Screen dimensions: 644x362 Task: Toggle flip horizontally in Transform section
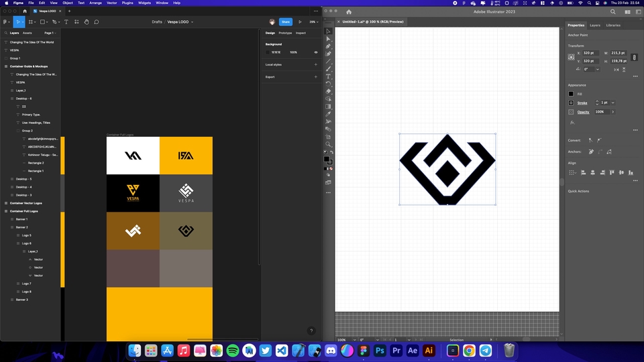pos(616,70)
